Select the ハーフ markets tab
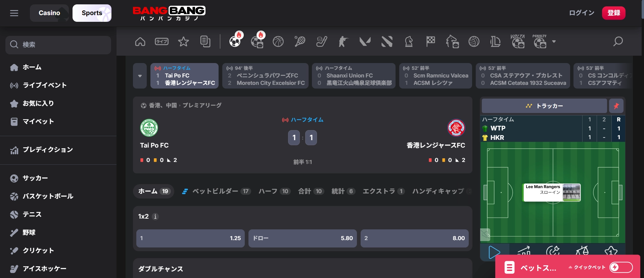Viewport: 644px width, 278px height. (274, 191)
